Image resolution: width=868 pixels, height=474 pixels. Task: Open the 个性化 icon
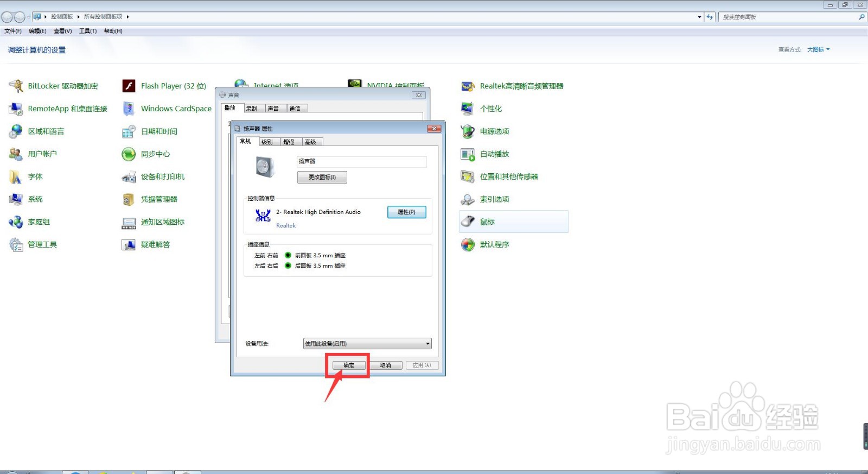[468, 109]
